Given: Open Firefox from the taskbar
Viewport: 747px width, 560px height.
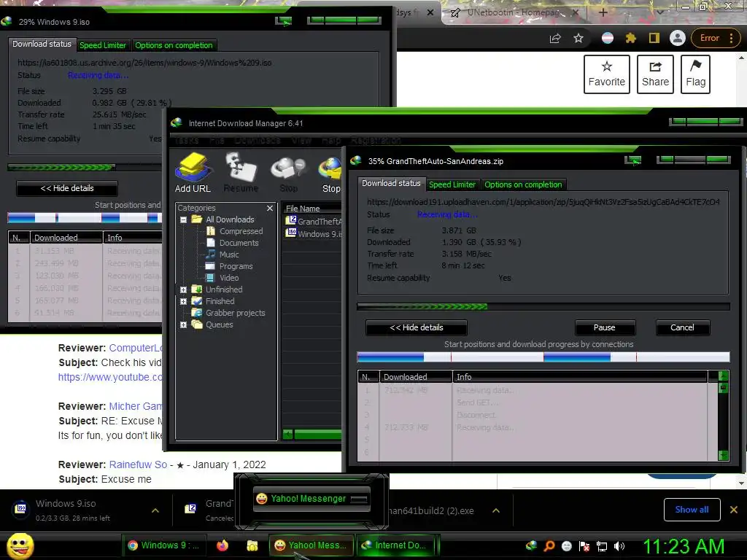Looking at the screenshot, I should click(222, 545).
